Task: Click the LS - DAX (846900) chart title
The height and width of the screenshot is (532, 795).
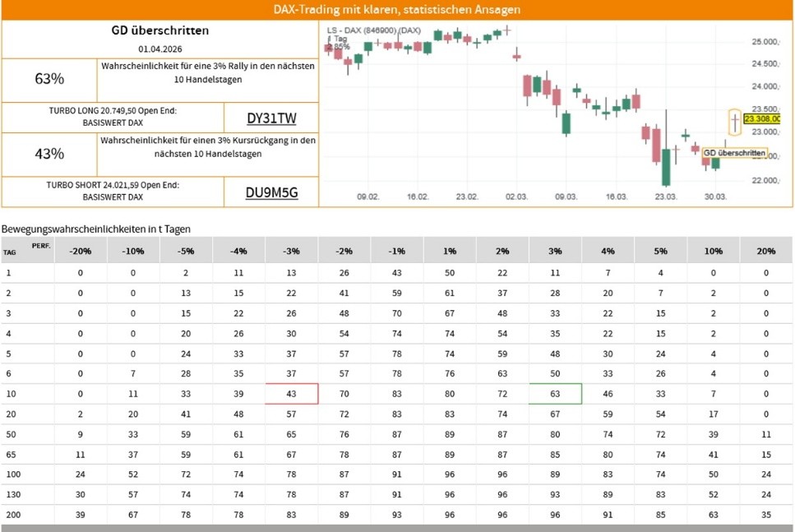Action: point(374,30)
